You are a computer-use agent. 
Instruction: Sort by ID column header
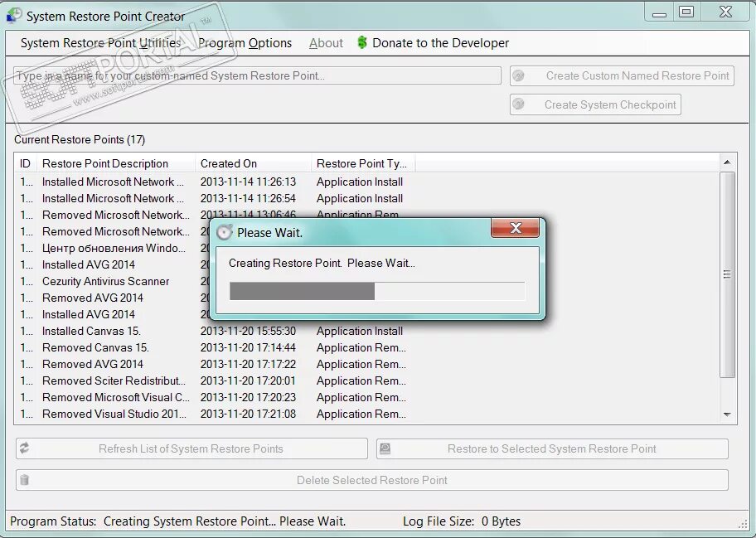tap(25, 163)
